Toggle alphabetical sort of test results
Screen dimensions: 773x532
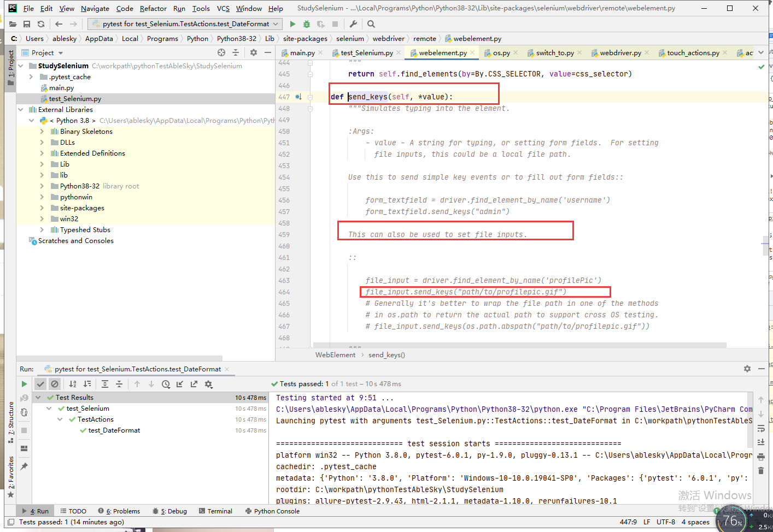73,384
